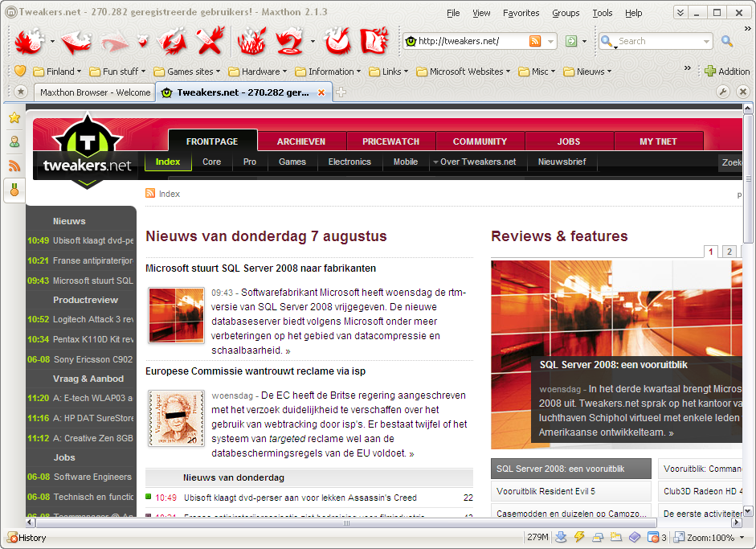Click the heart favorites icon on bookmarks bar
Screen dimensions: 756x549
click(20, 71)
